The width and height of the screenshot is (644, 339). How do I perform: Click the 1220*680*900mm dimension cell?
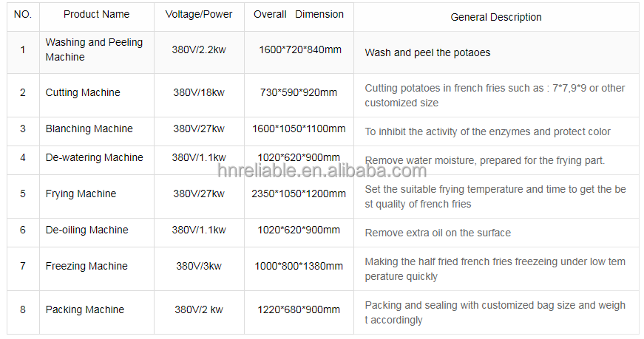[299, 309]
